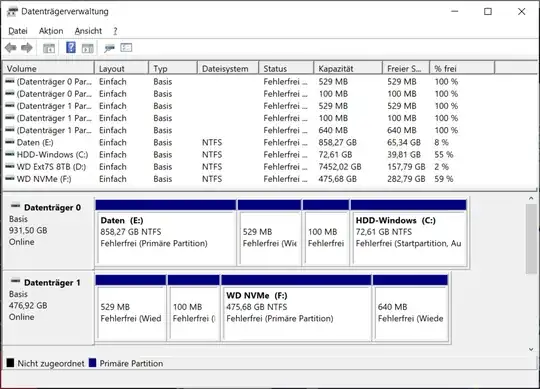
Task: Click the black Nicht zugeordnet legend swatch
Action: [10, 363]
